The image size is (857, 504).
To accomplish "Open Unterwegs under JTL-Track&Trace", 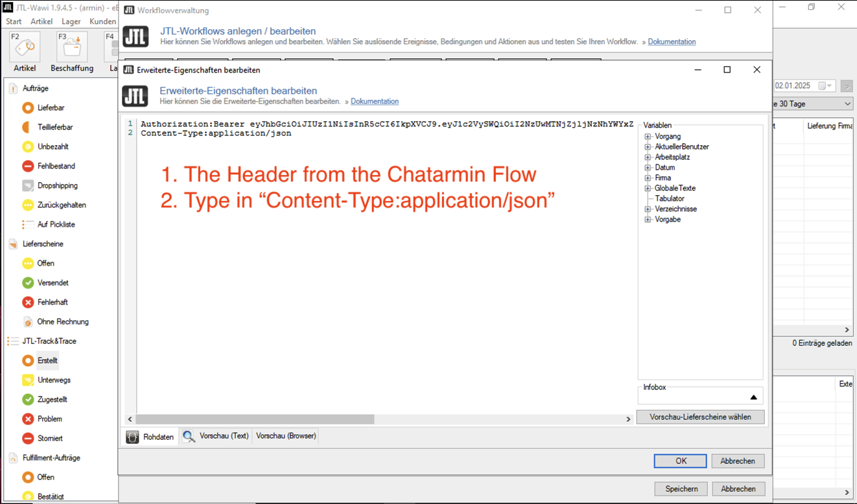I will pyautogui.click(x=28, y=380).
